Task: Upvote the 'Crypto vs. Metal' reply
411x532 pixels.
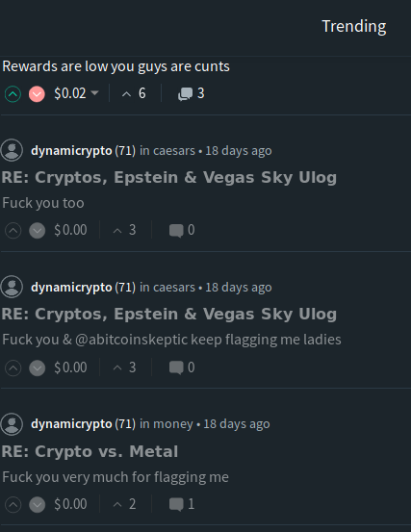Action: [13, 504]
